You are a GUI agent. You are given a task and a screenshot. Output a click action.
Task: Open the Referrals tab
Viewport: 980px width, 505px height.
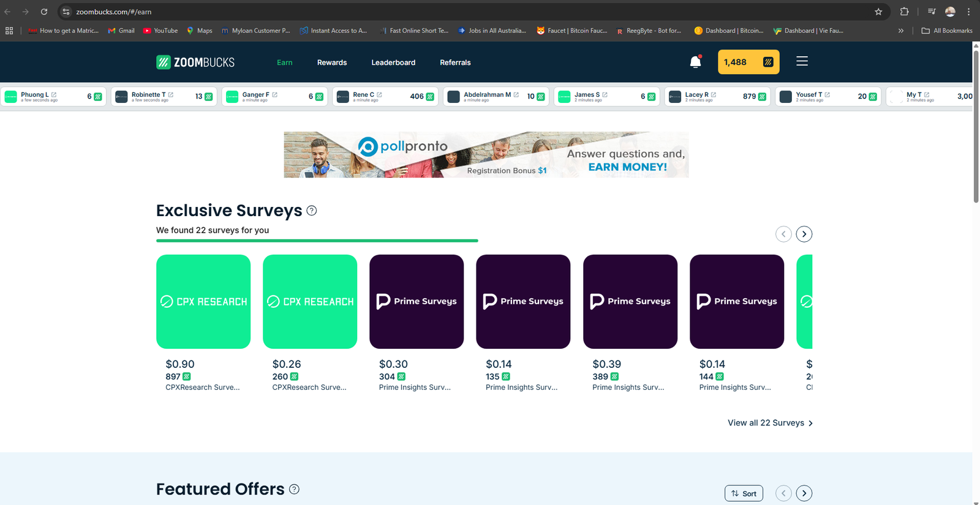455,62
